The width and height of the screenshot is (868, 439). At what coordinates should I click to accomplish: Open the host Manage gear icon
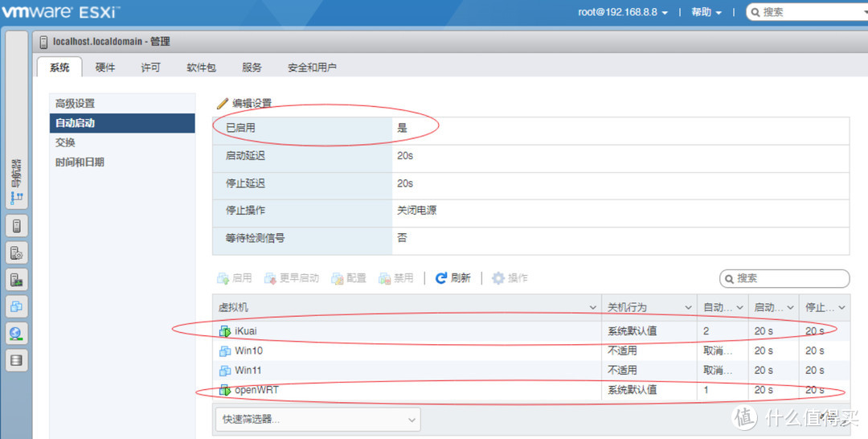tap(17, 253)
